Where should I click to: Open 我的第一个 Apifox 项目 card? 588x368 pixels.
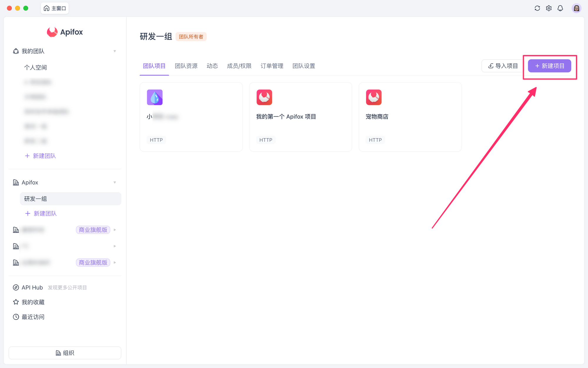(300, 117)
